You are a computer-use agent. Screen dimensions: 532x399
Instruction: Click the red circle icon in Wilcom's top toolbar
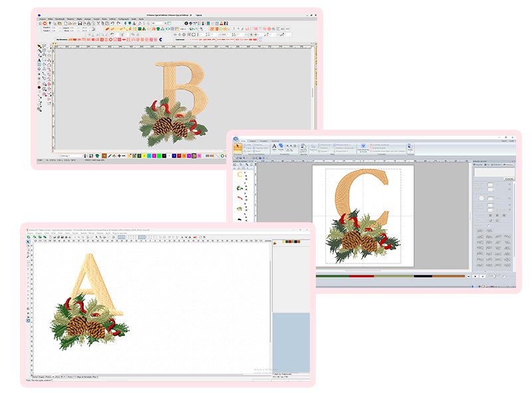point(44,23)
